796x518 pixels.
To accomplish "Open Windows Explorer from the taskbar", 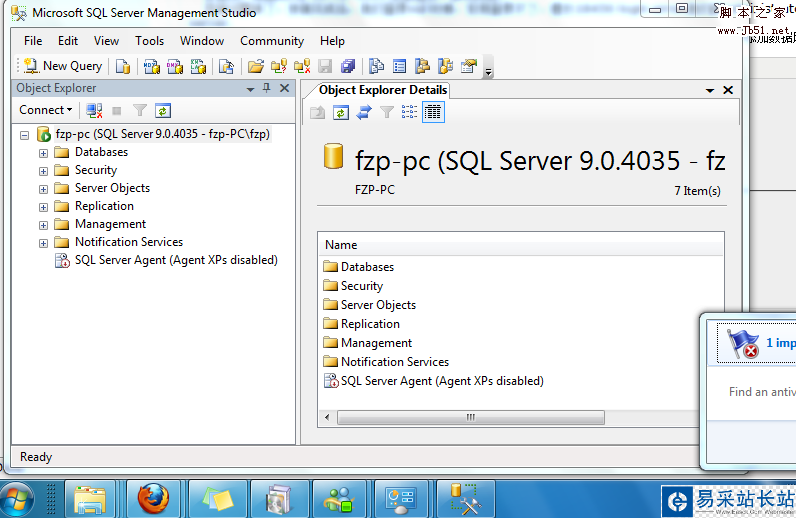I will pos(90,499).
